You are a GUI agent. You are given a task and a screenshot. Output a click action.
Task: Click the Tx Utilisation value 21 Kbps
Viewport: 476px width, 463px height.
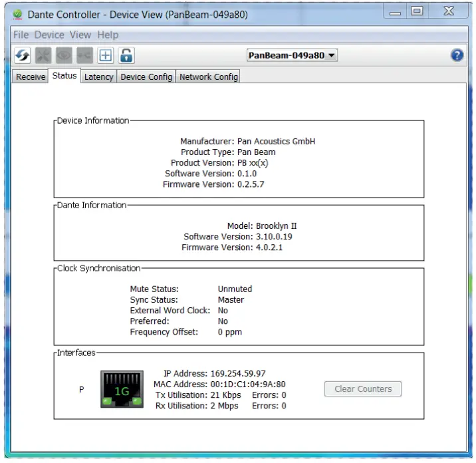(x=225, y=395)
